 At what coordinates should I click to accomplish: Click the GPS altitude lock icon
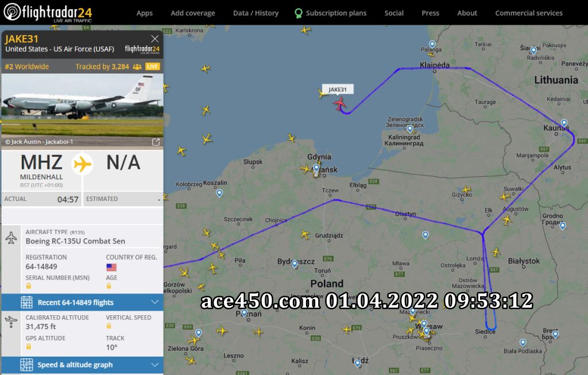(29, 347)
